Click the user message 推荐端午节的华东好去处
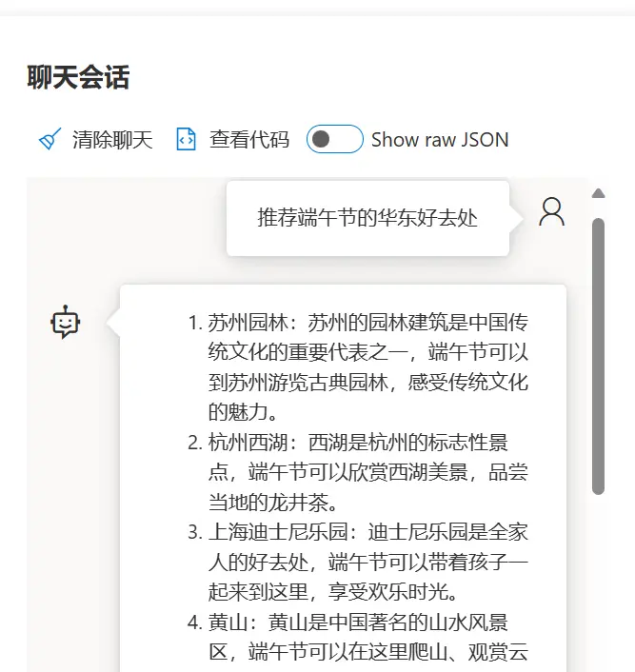Screen dimensions: 635x672 tap(367, 218)
